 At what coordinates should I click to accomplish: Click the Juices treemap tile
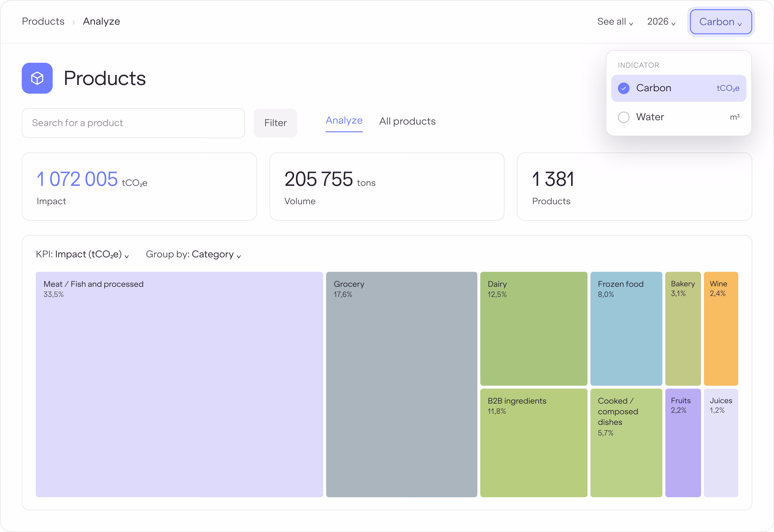point(721,443)
